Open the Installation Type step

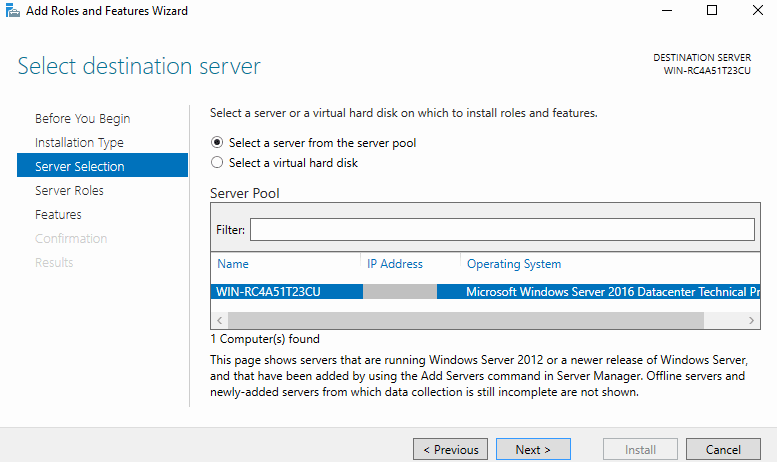79,143
